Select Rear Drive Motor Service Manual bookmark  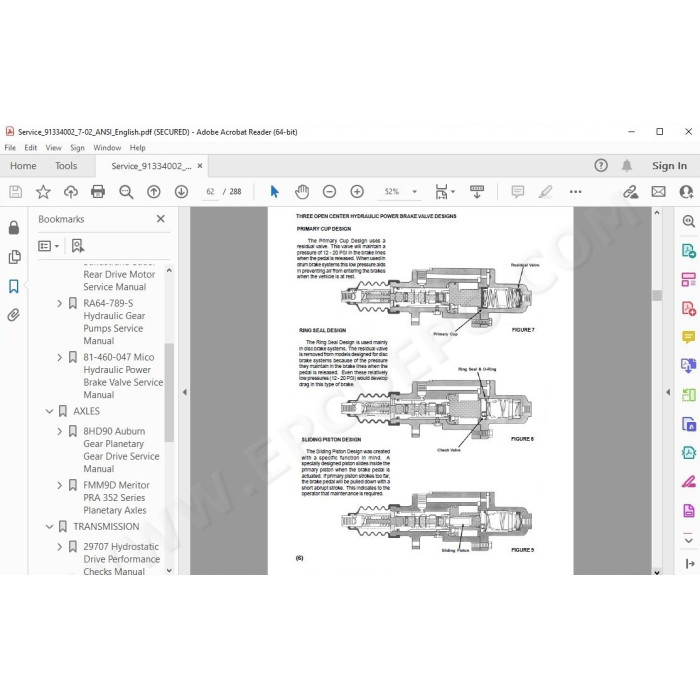pyautogui.click(x=119, y=280)
